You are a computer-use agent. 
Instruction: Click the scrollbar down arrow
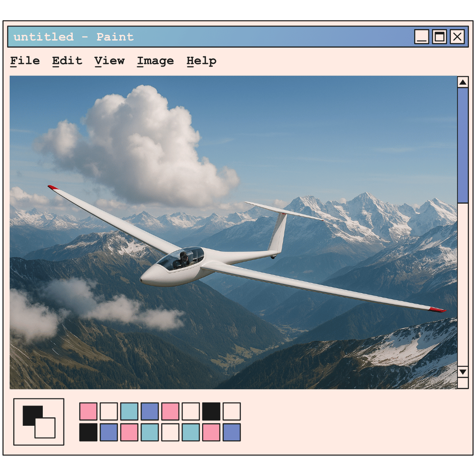click(463, 372)
